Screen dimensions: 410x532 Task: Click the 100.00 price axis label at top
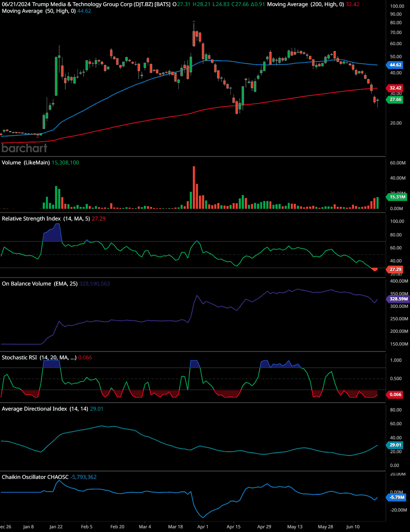(x=397, y=6)
